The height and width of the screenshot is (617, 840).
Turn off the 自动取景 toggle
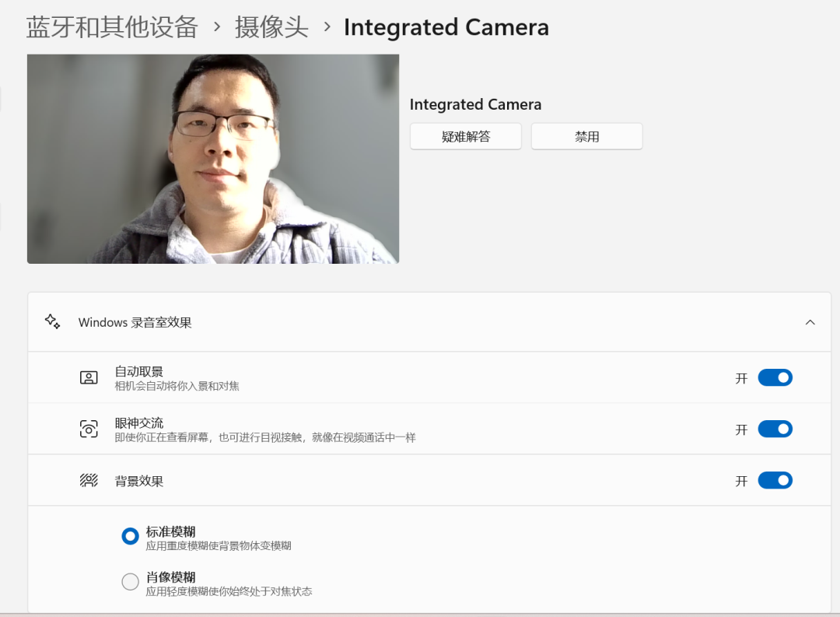tap(775, 378)
